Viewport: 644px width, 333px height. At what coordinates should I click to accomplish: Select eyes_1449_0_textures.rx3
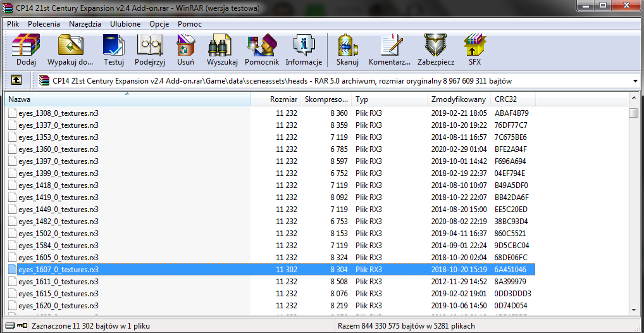(x=58, y=210)
